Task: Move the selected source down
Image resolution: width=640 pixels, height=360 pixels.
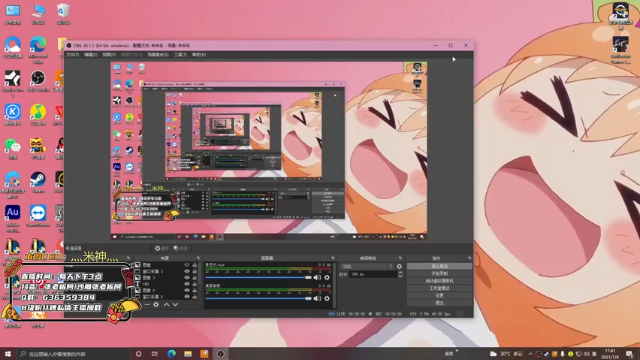Action: (176, 304)
